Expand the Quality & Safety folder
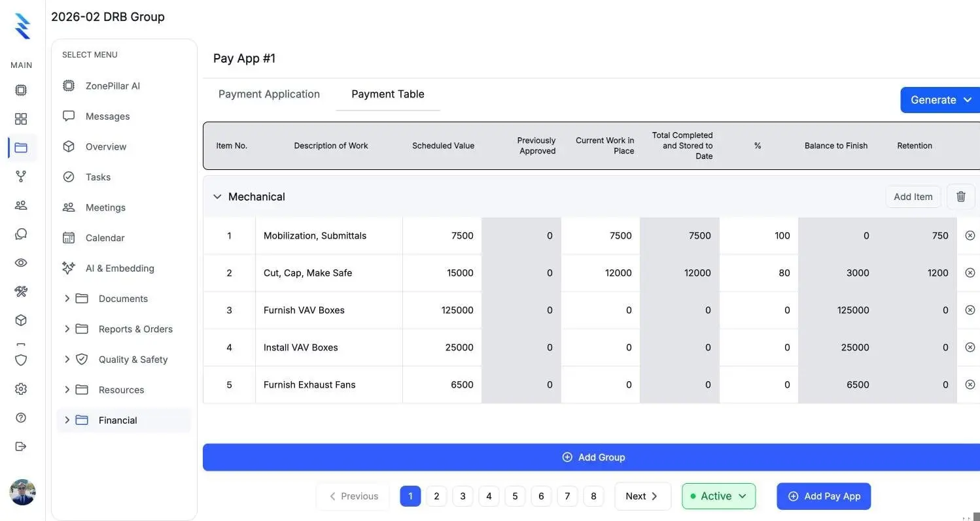This screenshot has height=521, width=980. coord(67,360)
